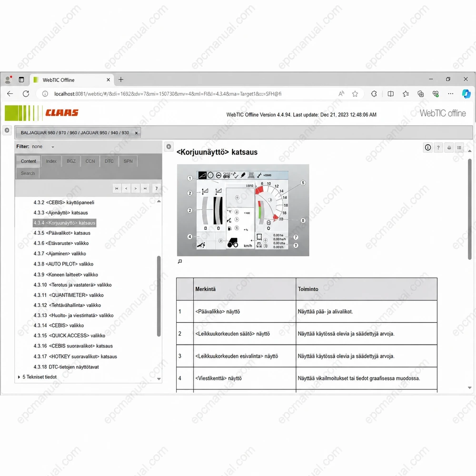
Task: Open 4.3.3 Ajonäyttö katsaus
Action: click(61, 213)
